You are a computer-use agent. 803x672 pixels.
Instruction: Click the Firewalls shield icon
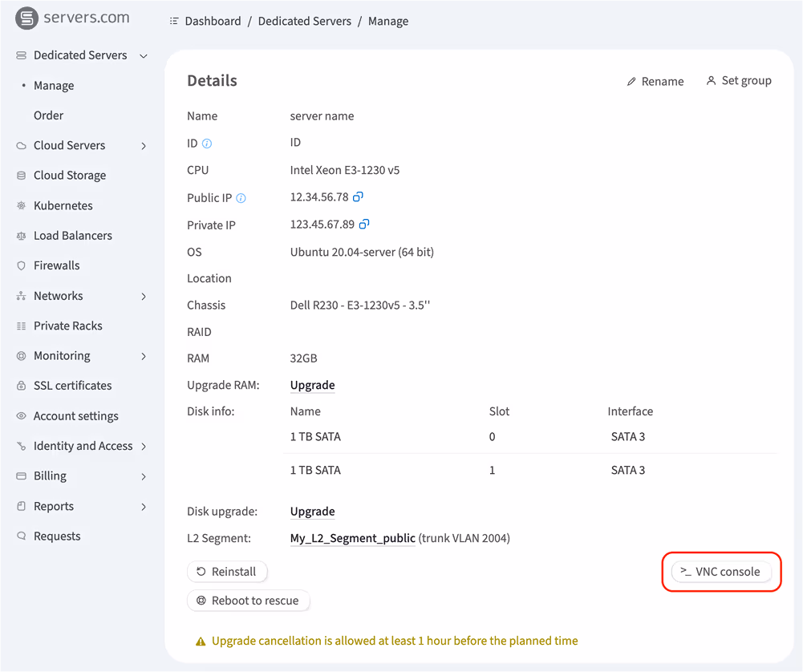(x=21, y=265)
